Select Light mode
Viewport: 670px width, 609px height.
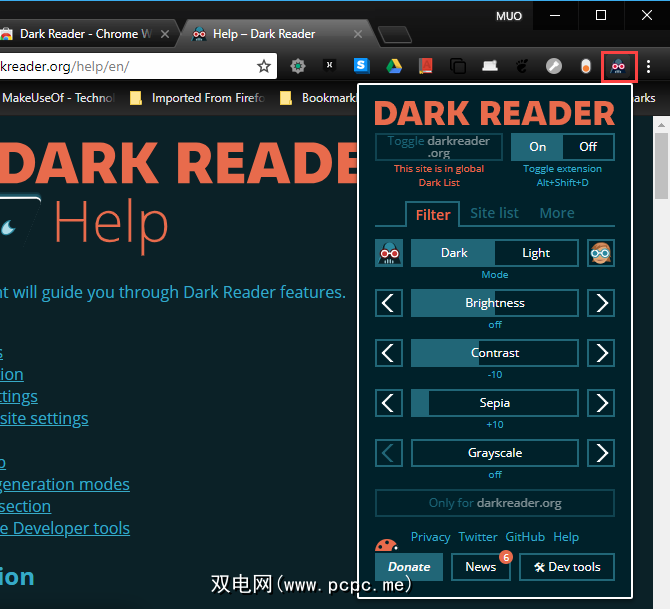(x=536, y=253)
